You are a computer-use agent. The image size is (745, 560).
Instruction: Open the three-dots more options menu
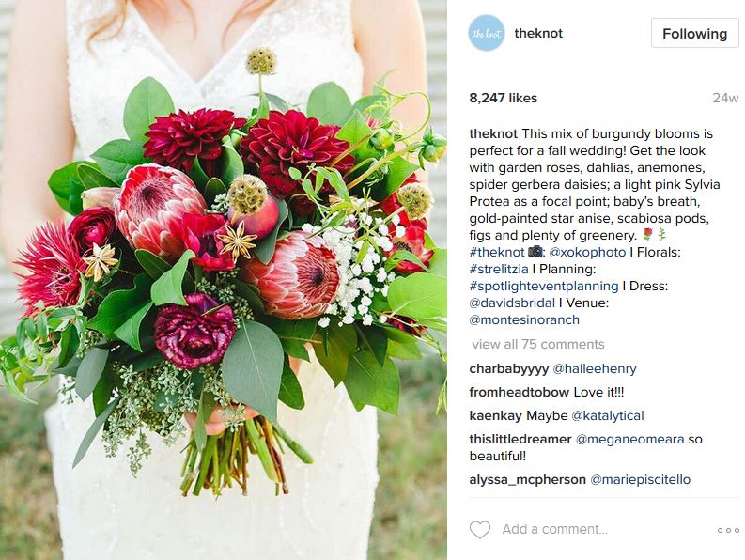point(728,530)
